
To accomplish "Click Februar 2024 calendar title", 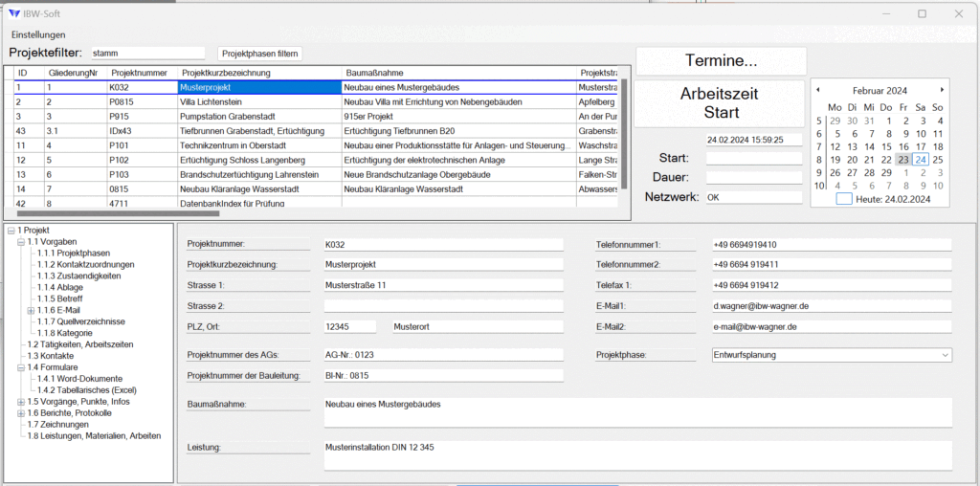I will [880, 91].
